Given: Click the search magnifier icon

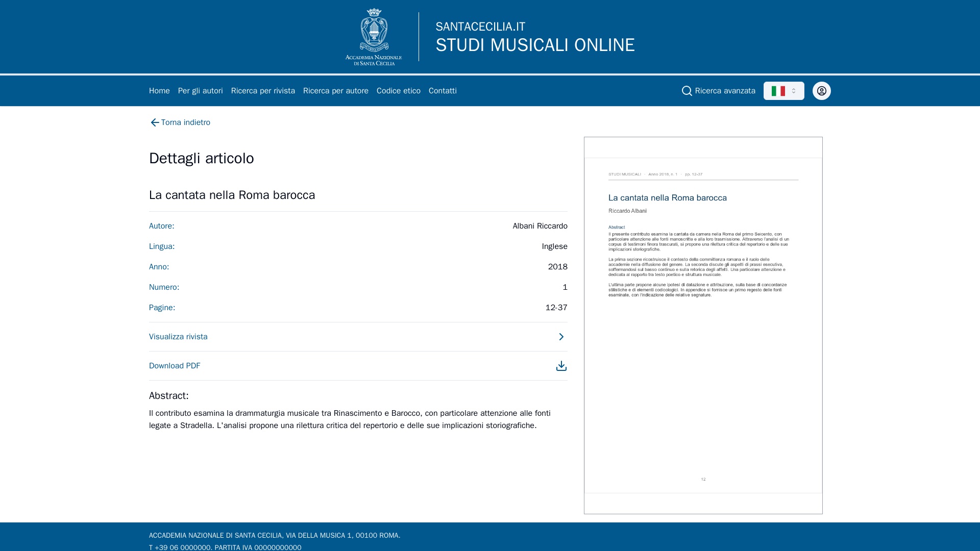Looking at the screenshot, I should coord(687,91).
